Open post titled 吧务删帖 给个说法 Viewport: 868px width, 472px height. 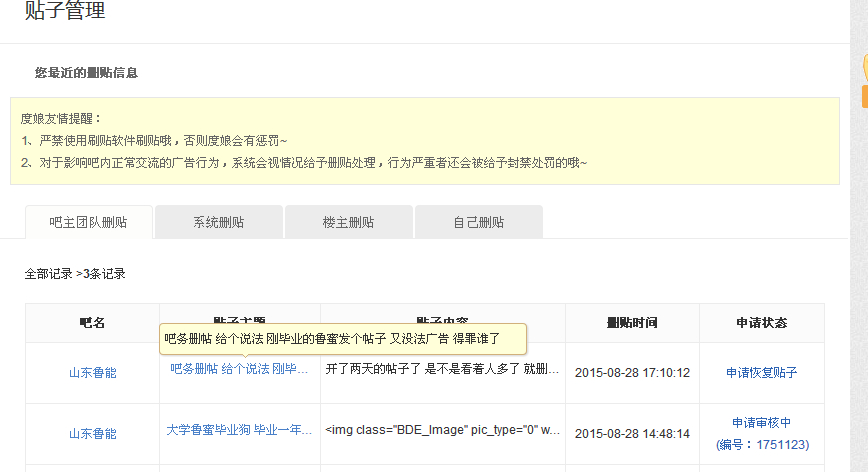[239, 369]
